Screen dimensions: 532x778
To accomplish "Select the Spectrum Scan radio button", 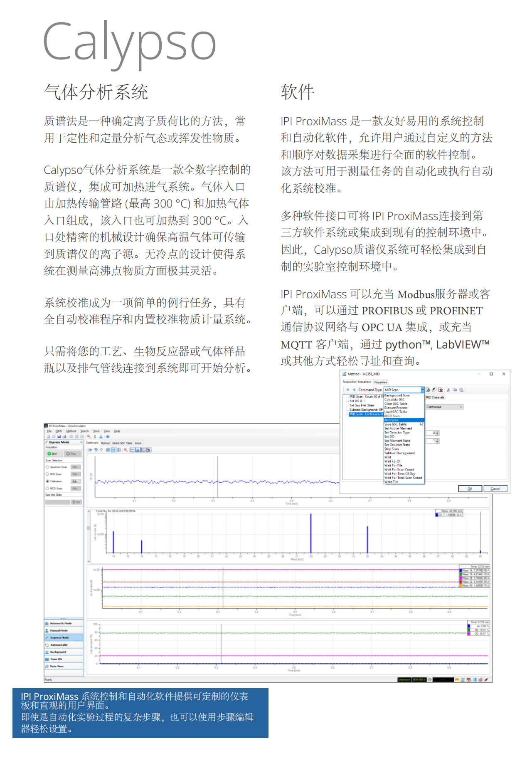I will (x=47, y=467).
